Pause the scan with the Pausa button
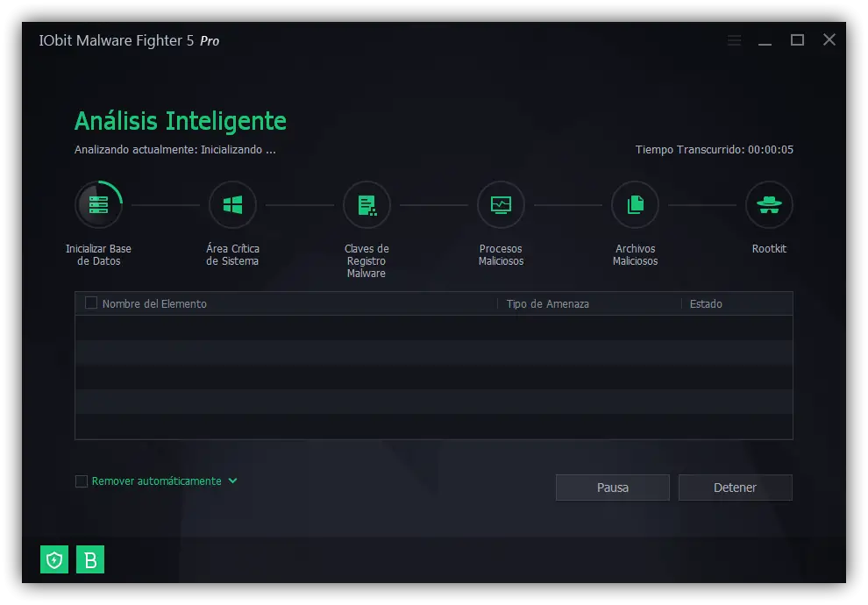The height and width of the screenshot is (605, 868). 613,488
